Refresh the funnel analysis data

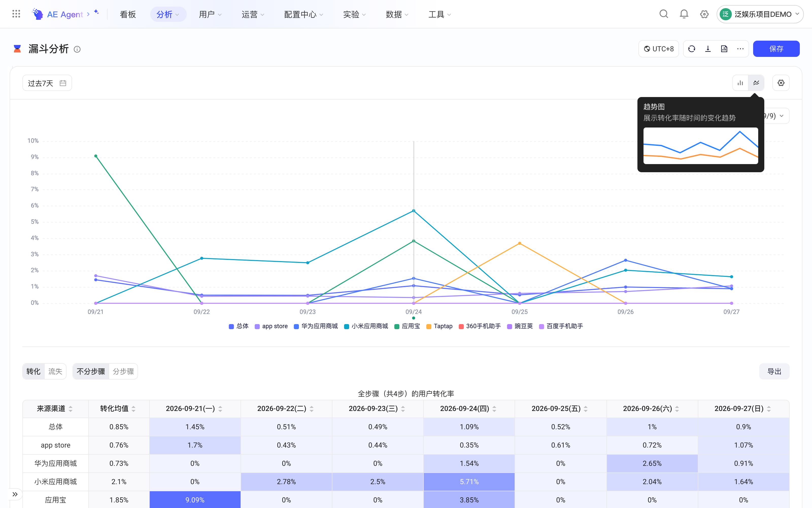[x=691, y=49]
